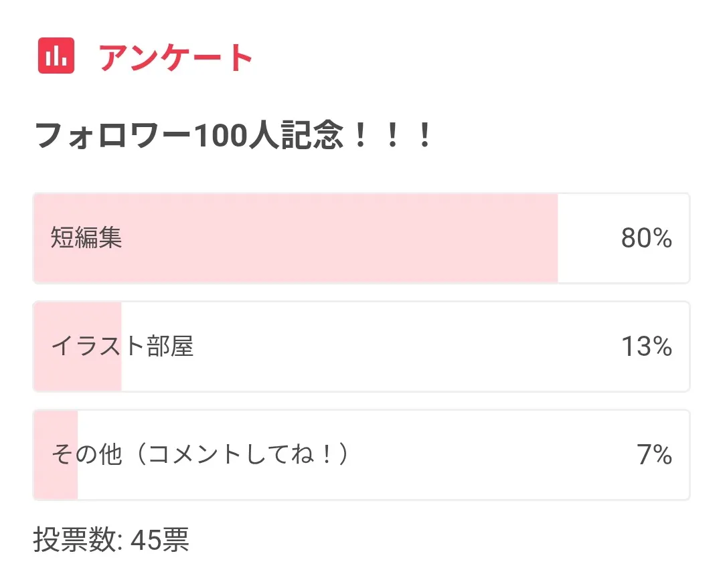Click the pink filled bar of 短編集
This screenshot has height=588, width=723.
pos(335,238)
